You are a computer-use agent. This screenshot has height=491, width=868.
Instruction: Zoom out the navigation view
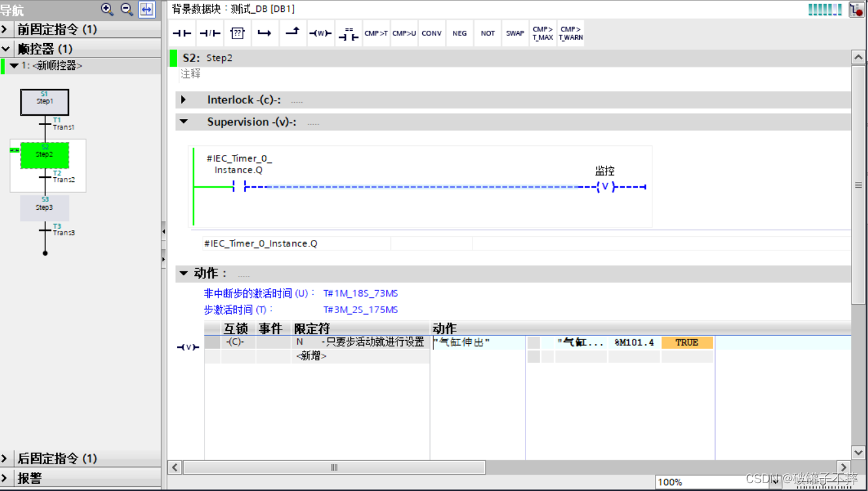click(127, 9)
